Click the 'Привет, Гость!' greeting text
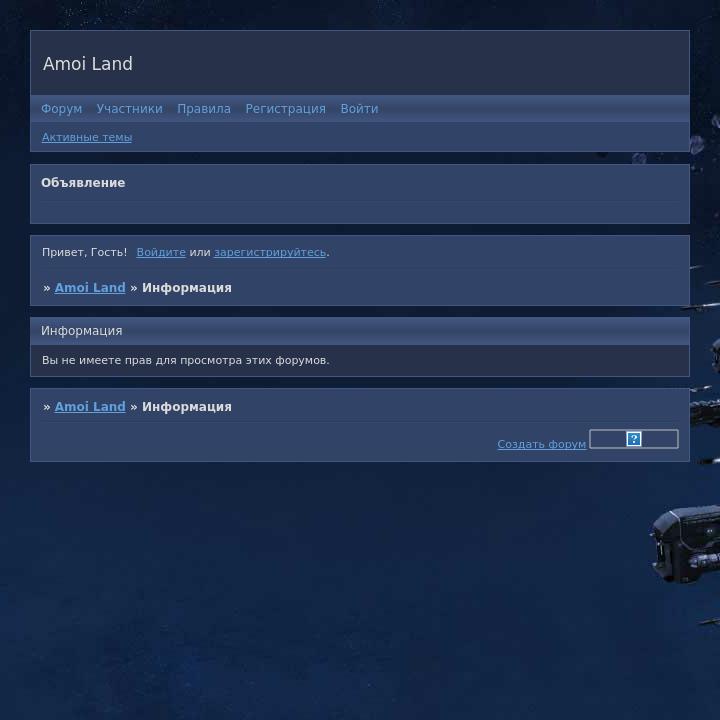Viewport: 720px width, 720px height. point(84,253)
